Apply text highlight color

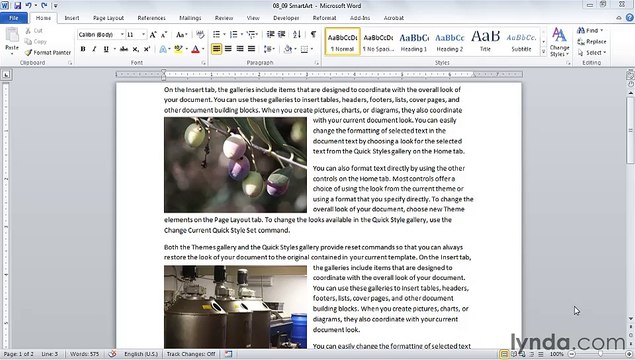(x=178, y=49)
